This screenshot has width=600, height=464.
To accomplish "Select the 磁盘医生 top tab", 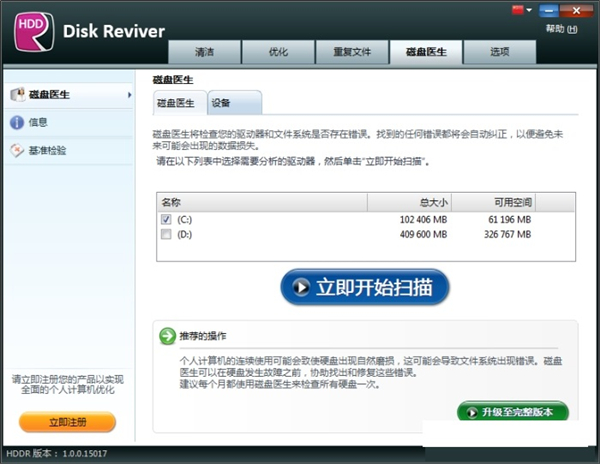I will [426, 52].
